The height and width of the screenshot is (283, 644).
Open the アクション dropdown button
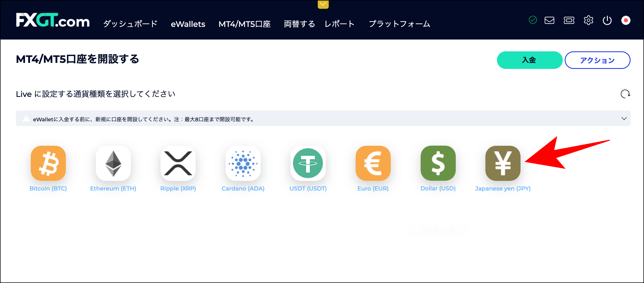pos(597,60)
